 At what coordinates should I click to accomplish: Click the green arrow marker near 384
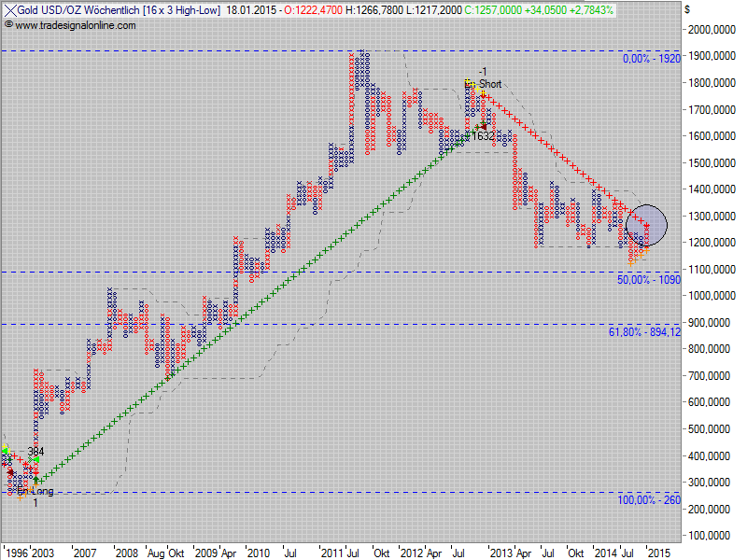pos(36,459)
